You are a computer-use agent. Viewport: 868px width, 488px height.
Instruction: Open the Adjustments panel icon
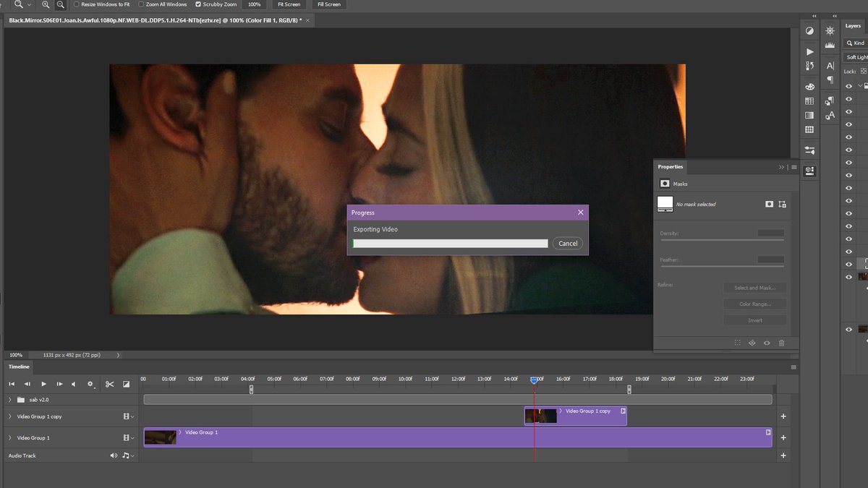point(809,31)
